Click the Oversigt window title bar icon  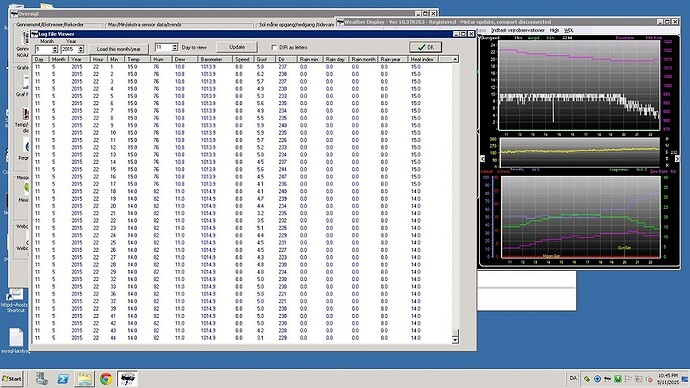pos(15,14)
